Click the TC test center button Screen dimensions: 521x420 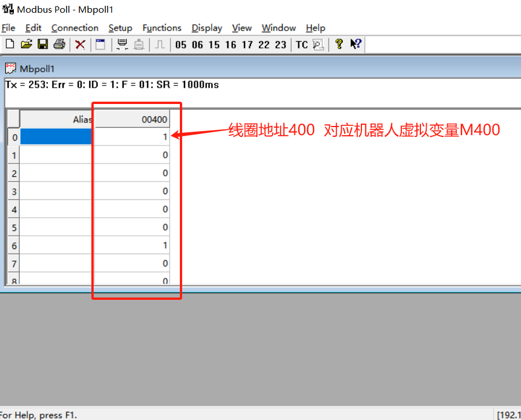click(302, 44)
